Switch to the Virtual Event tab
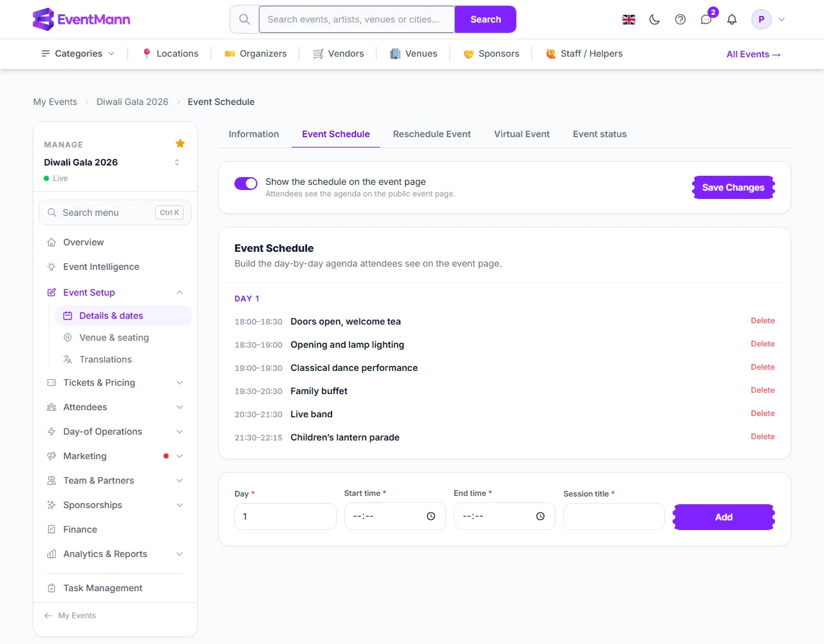The width and height of the screenshot is (824, 644). 522,134
